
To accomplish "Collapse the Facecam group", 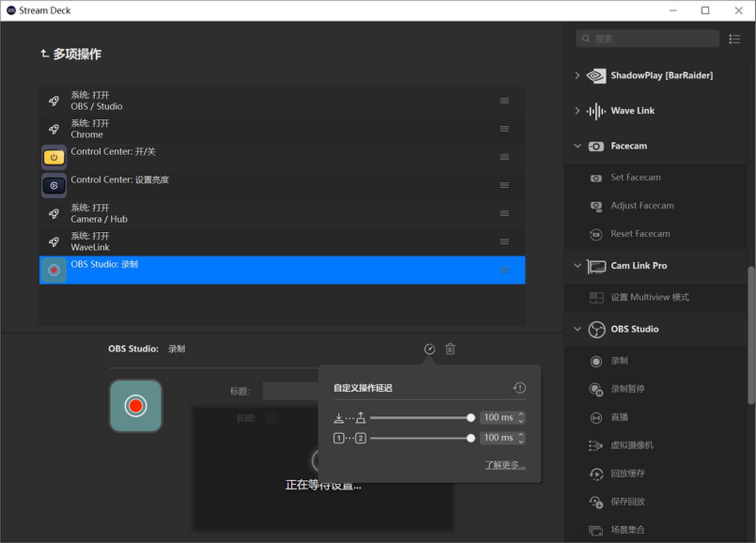I will (x=577, y=146).
